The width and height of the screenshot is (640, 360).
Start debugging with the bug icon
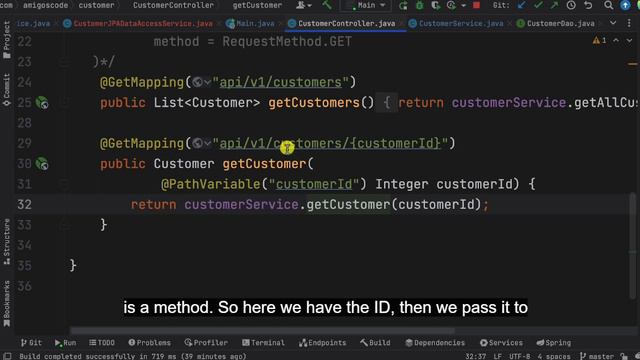(x=419, y=5)
